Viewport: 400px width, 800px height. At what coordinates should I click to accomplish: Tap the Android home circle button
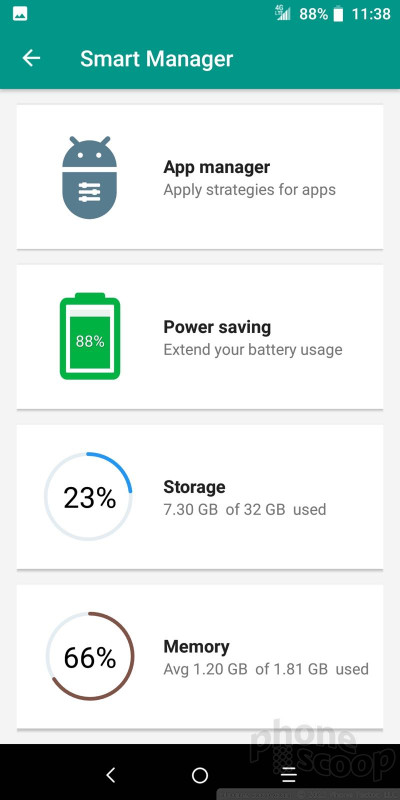coord(200,776)
